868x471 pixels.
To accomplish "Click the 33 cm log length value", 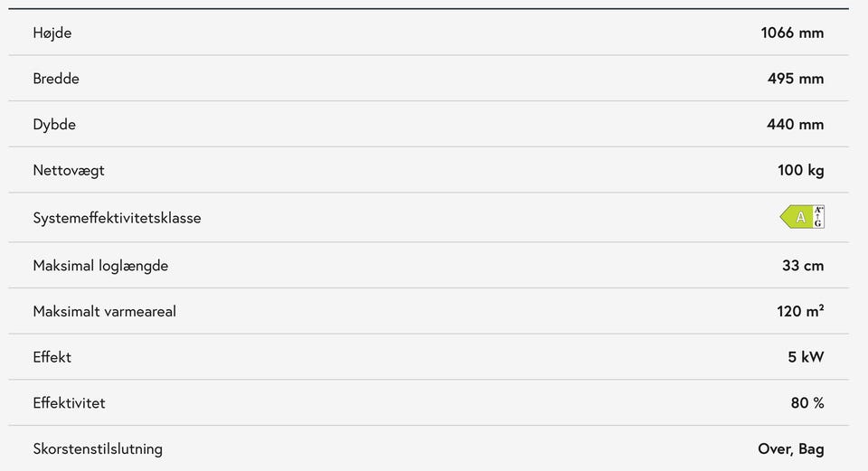I will click(x=803, y=266).
